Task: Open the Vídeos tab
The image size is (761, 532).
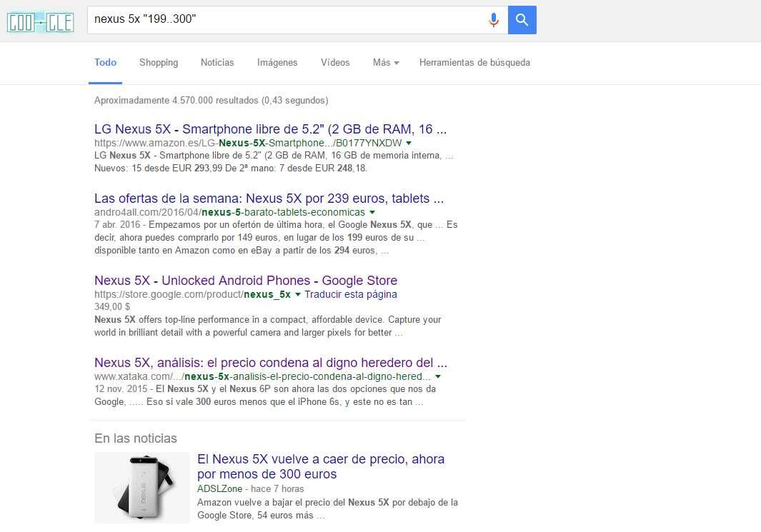Action: (335, 63)
